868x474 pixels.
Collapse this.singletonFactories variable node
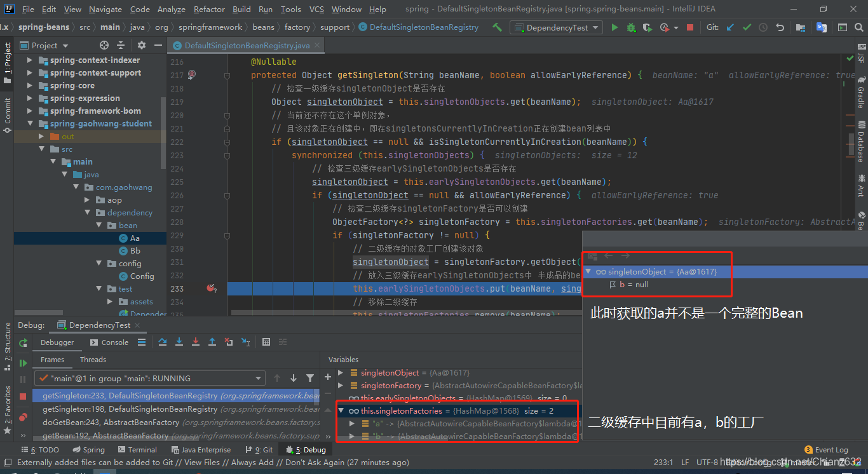(x=341, y=411)
